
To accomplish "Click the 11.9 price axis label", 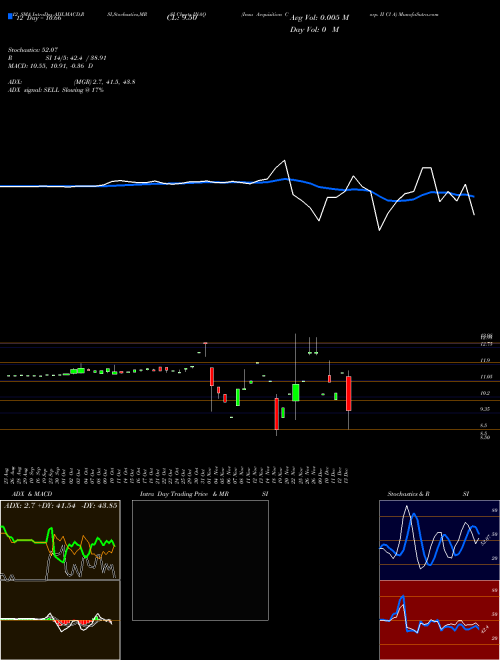I will (485, 360).
